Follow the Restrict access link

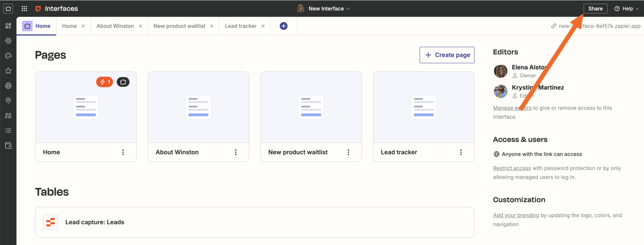tap(512, 168)
